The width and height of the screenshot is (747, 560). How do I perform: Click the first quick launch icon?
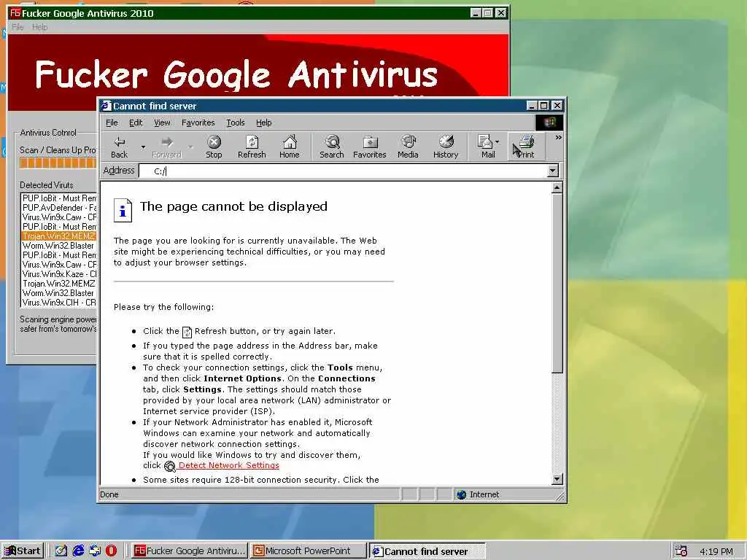point(61,551)
